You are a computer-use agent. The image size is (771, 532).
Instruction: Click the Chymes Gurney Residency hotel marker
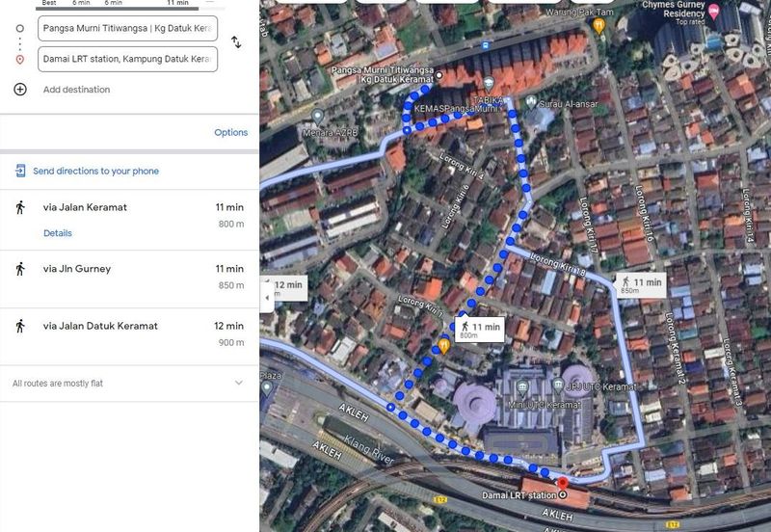(714, 13)
